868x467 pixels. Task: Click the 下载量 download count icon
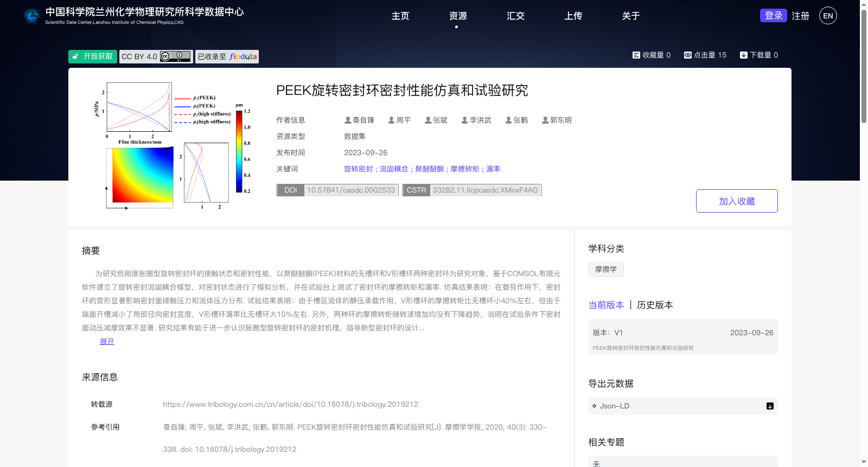[x=744, y=55]
